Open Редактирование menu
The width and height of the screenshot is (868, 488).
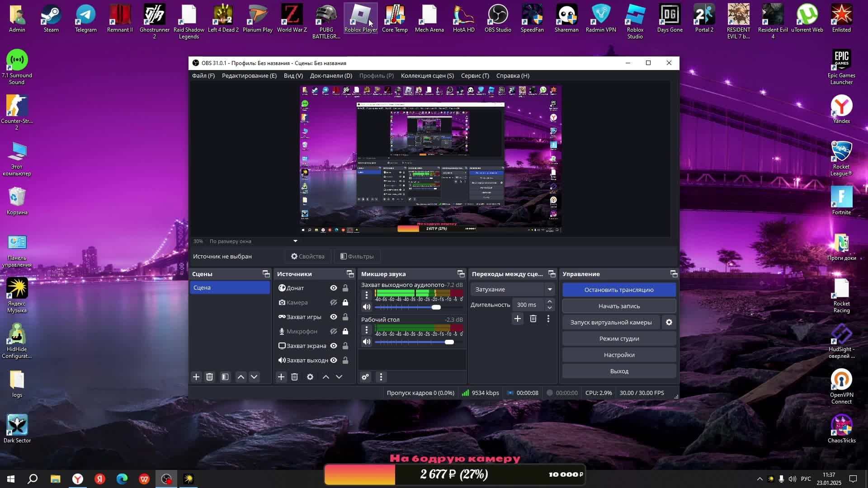pyautogui.click(x=249, y=75)
